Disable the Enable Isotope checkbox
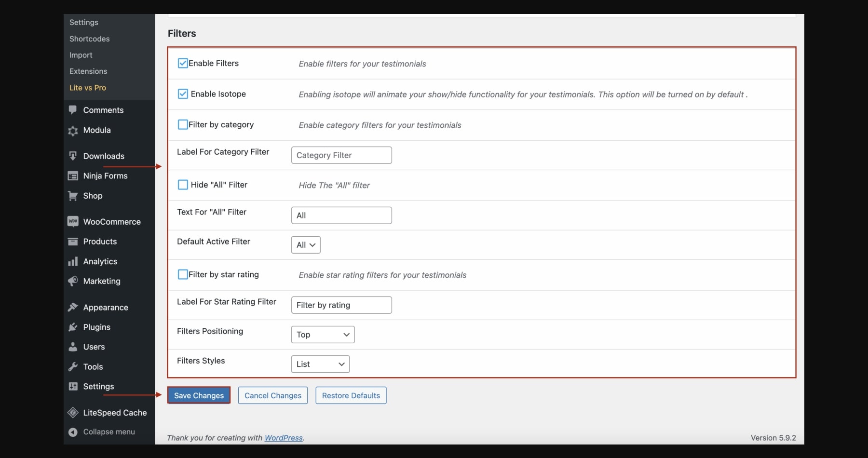This screenshot has width=868, height=458. (183, 94)
